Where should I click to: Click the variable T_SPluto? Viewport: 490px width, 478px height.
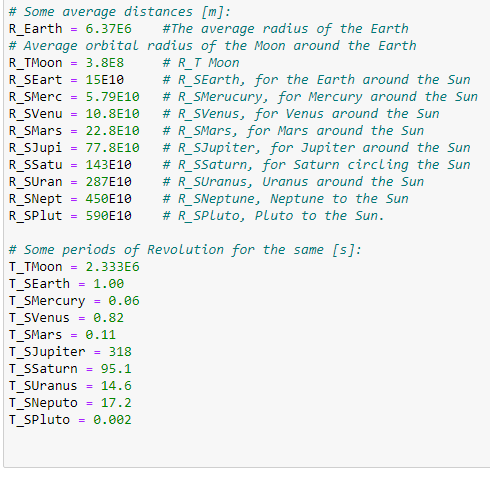coord(39,420)
